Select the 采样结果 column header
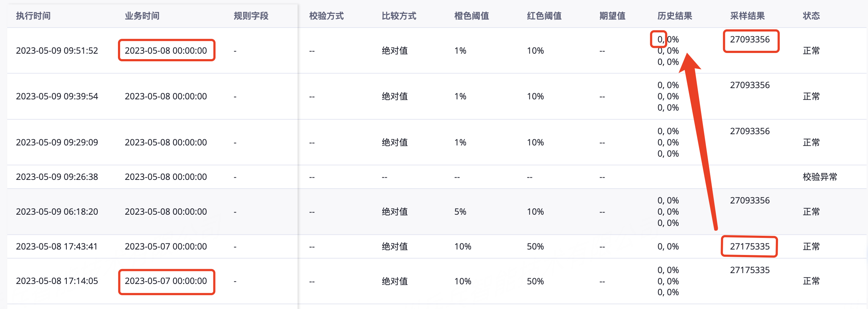Viewport: 868px width, 309px height. [x=748, y=16]
